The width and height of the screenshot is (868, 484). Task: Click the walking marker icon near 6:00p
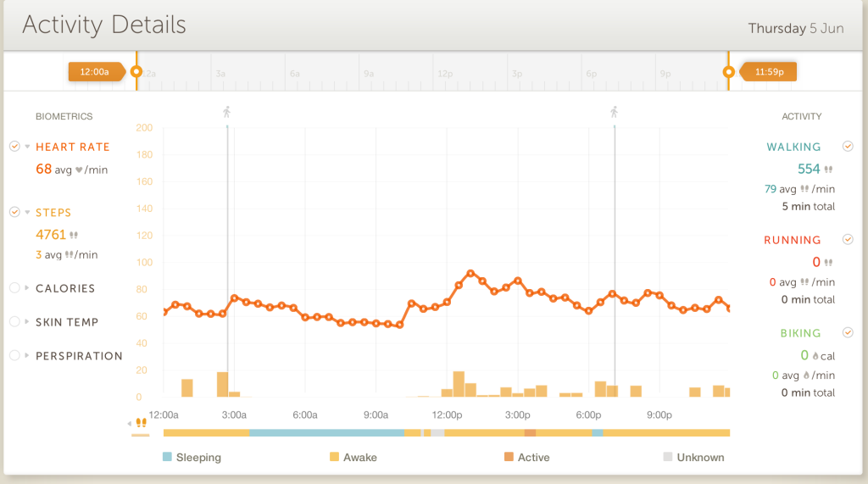coord(614,113)
